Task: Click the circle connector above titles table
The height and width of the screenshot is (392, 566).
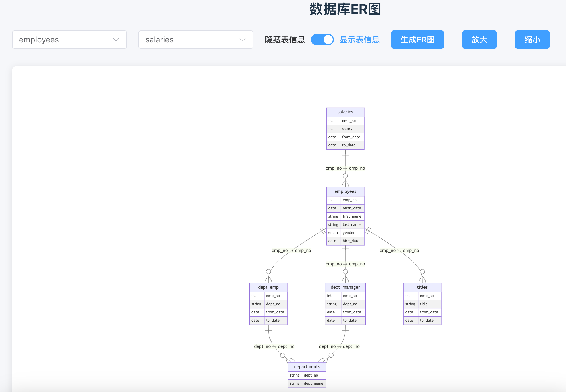Action: click(422, 272)
